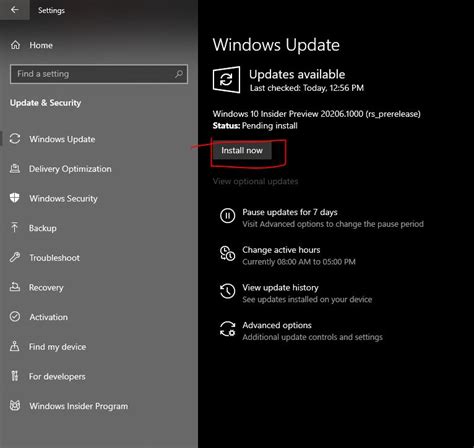Click the search magnifier icon
474x448 pixels.
point(179,74)
